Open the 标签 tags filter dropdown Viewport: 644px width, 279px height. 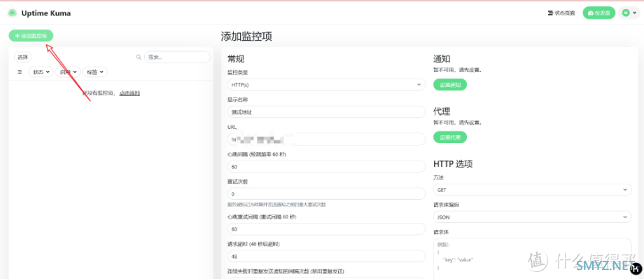pos(95,72)
